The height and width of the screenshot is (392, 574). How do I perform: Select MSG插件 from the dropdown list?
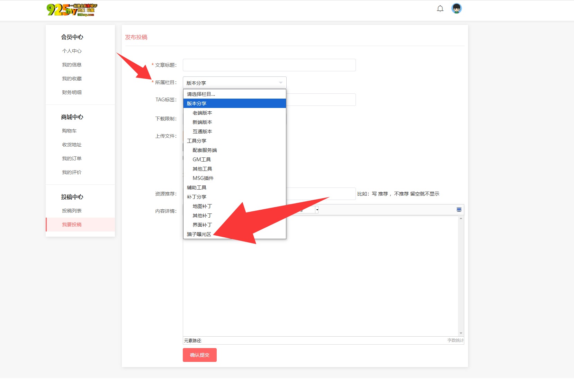(x=203, y=178)
